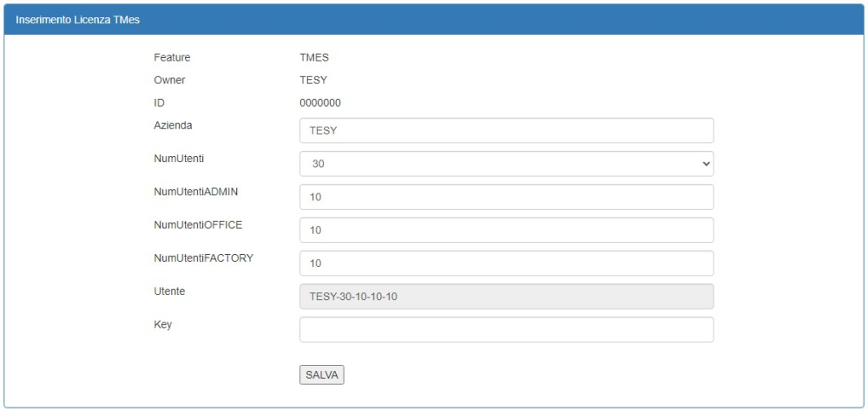This screenshot has height=411, width=868.
Task: Click the NumUtenti label text
Action: point(178,159)
